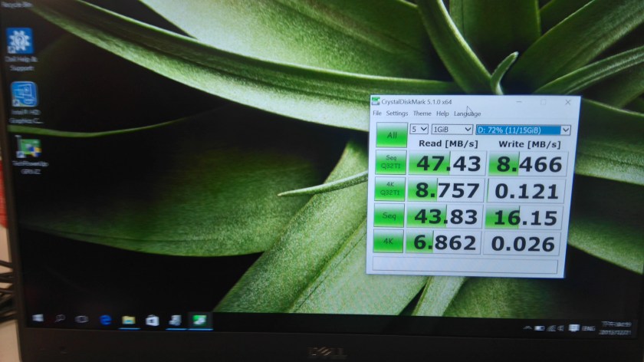Open the taskbar search icon

(x=59, y=318)
